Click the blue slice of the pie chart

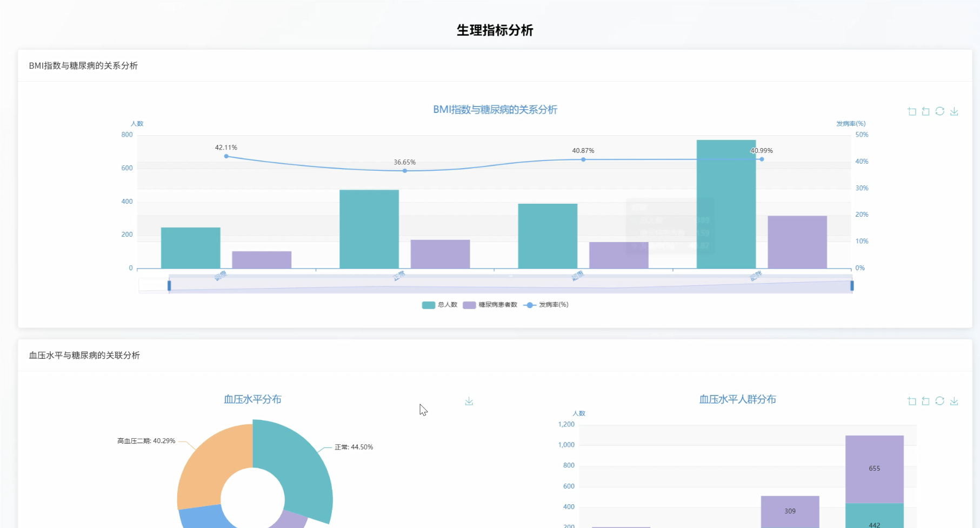(203, 517)
